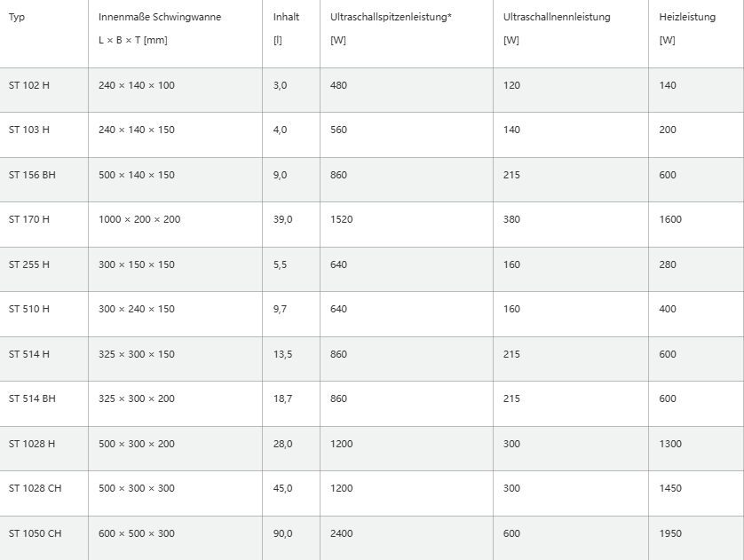Click the 1000 × 200 × 200 dimensions cell
Viewport: 744px width, 560px height.
tap(139, 219)
